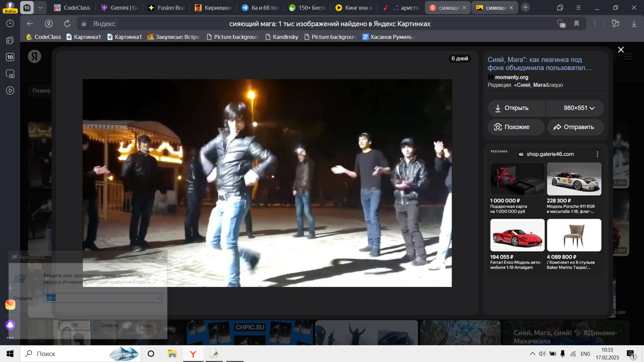This screenshot has height=362, width=644.
Task: Click the red Ferrari Enzo ad thumbnail
Action: 517,235
